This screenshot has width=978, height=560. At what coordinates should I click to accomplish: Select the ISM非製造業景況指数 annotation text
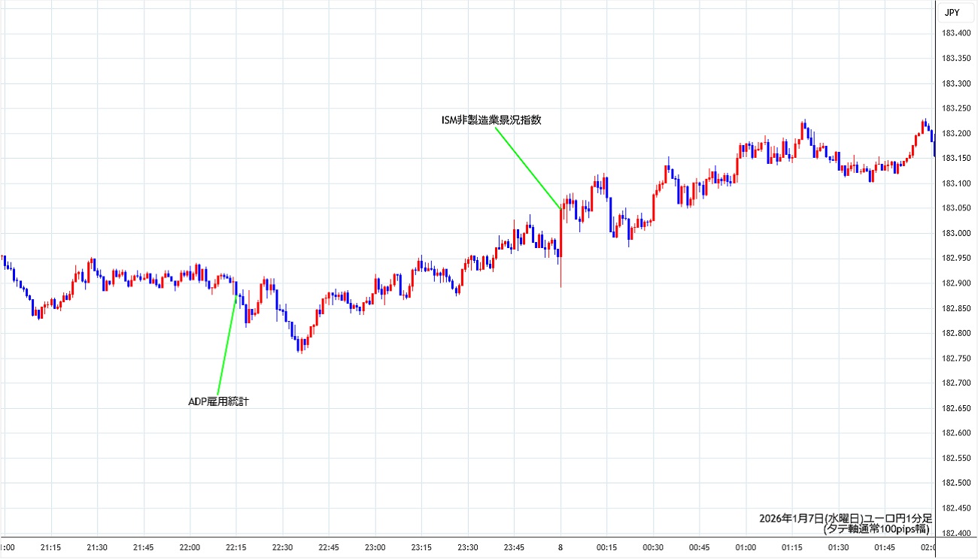(491, 120)
